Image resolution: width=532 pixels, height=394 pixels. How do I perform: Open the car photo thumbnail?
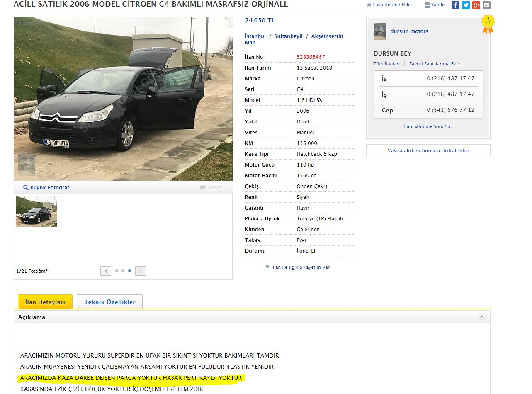tap(36, 211)
